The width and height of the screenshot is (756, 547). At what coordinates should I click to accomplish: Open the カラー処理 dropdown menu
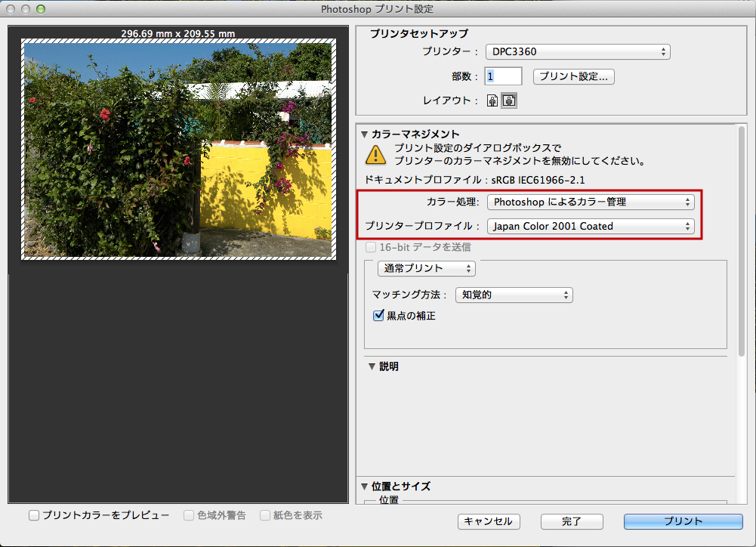(591, 202)
